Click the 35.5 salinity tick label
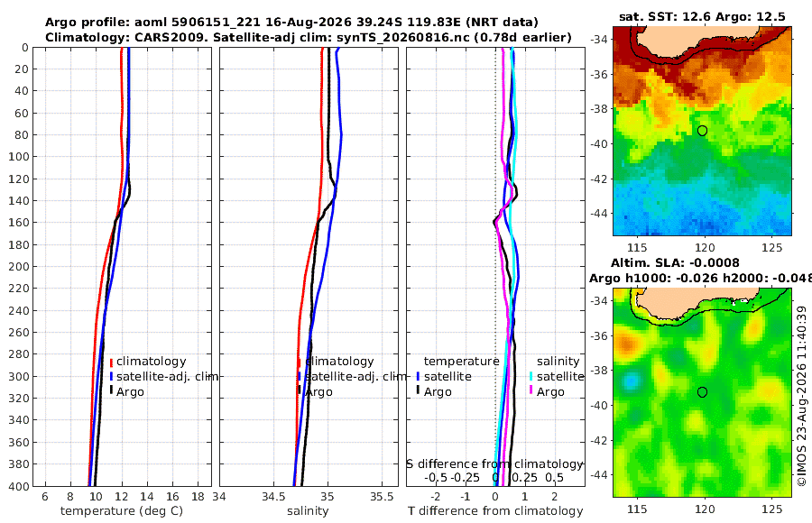 tap(382, 497)
